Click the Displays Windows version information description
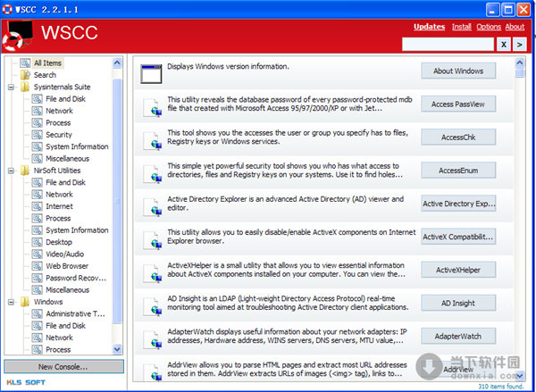536x392 pixels. coord(228,66)
